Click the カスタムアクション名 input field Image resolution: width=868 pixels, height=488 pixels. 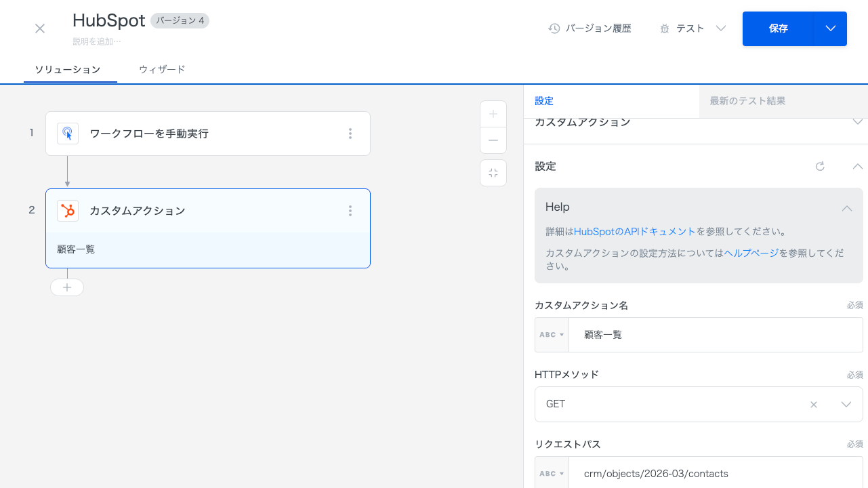tap(716, 335)
